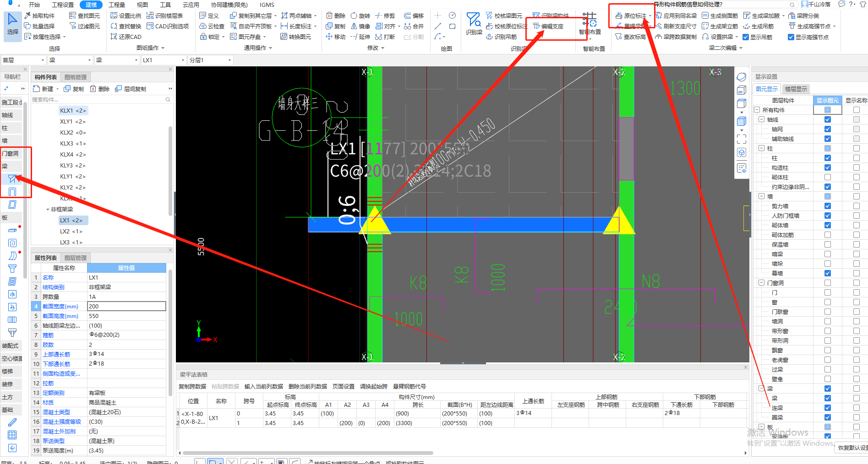Open the 原位标注 dropdown arrow
The width and height of the screenshot is (868, 464).
coord(650,16)
